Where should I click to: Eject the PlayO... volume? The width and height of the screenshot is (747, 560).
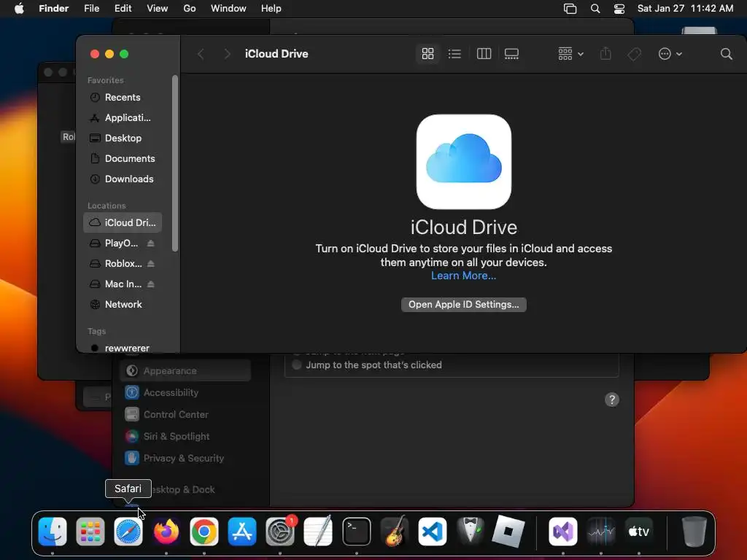click(150, 243)
